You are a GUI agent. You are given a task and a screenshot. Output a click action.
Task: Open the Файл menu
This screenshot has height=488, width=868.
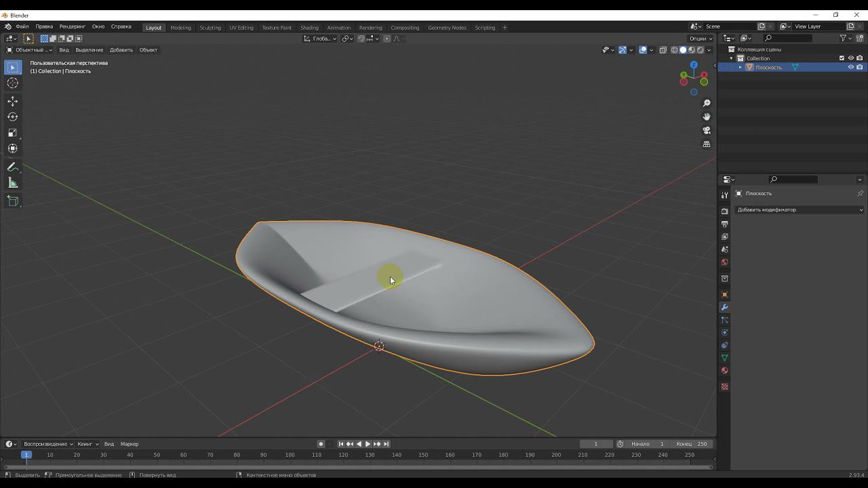(x=22, y=26)
